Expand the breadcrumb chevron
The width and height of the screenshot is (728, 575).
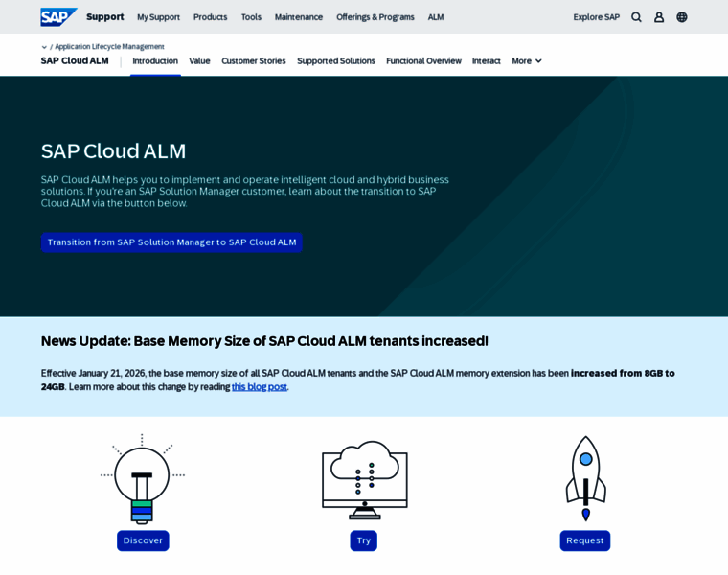pyautogui.click(x=44, y=47)
